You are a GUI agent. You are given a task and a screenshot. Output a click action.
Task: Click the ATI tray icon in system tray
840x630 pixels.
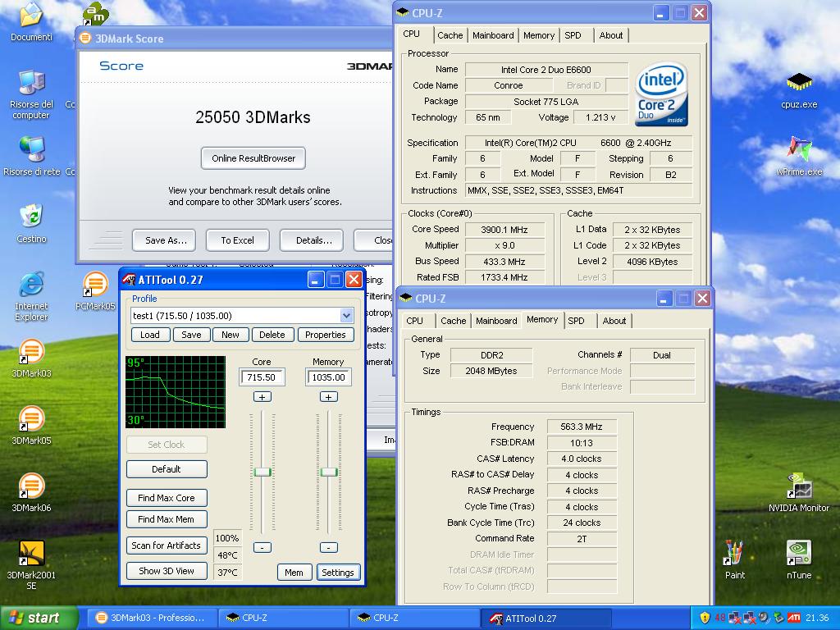pos(794,618)
